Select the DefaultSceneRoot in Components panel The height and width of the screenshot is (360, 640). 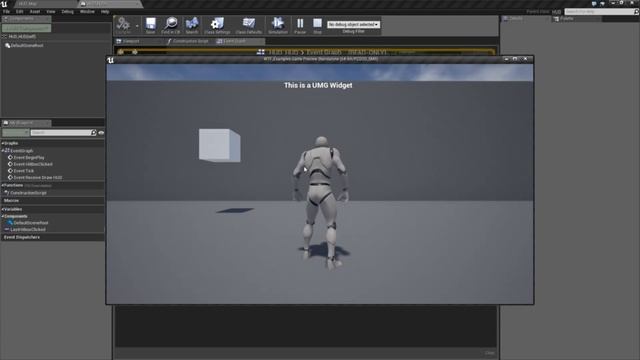coord(24,46)
